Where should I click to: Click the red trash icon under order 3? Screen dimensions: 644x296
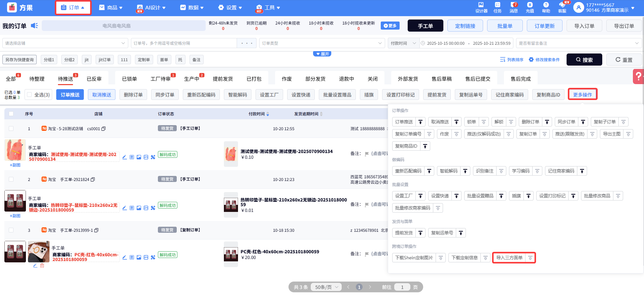42,266
